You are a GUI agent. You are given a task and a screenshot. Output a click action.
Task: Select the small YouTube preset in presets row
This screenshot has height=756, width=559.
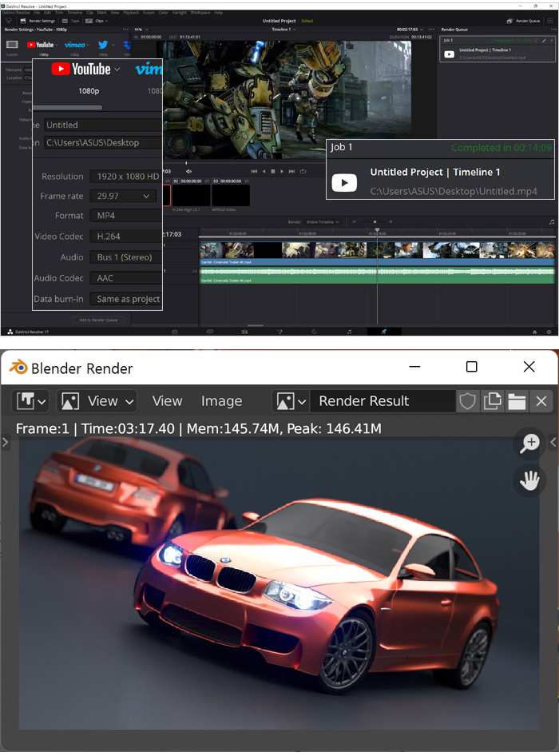pos(41,45)
